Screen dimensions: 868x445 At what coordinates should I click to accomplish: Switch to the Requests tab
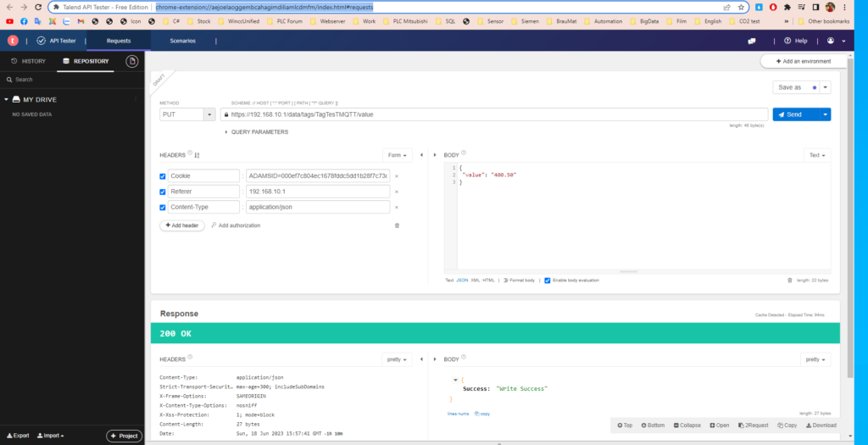(119, 41)
